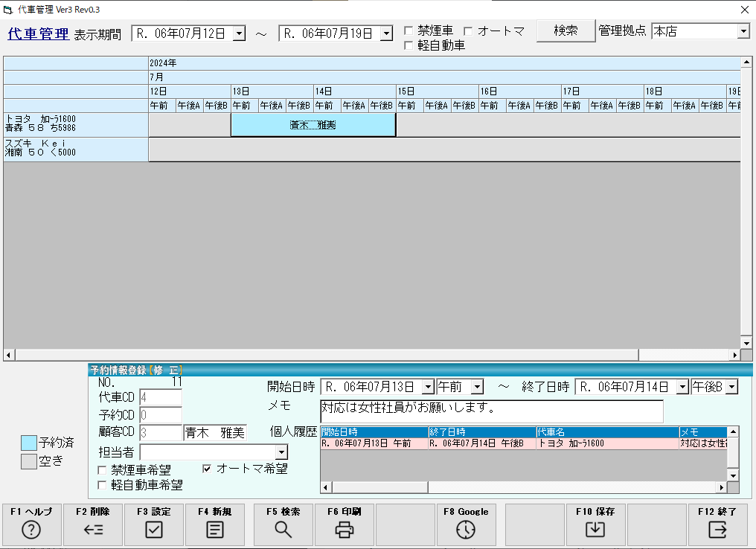Viewport: 756px width, 549px height.
Task: Select the 青木 雅美 reservation bar
Action: pos(313,125)
